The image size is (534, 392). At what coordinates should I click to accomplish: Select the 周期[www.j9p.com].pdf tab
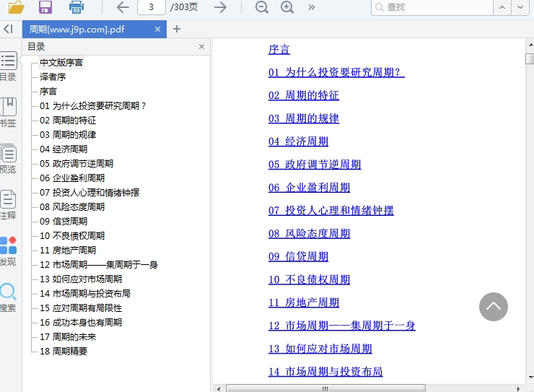coord(95,30)
